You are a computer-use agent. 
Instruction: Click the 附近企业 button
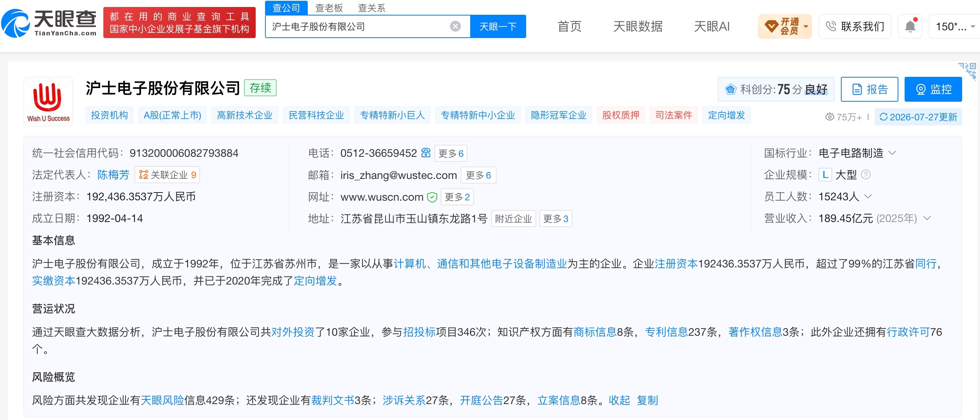(x=513, y=219)
